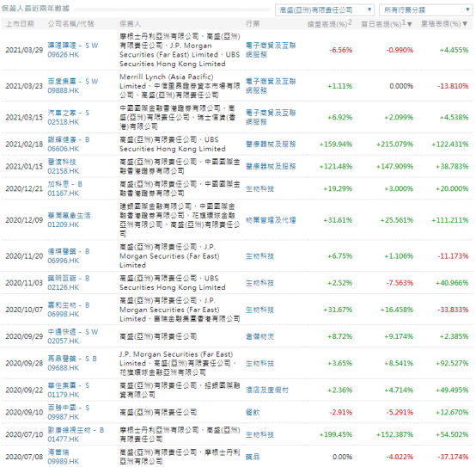Screen dimensions: 476x467
Task: Open stock link 01179.HK
Action: [63, 395]
